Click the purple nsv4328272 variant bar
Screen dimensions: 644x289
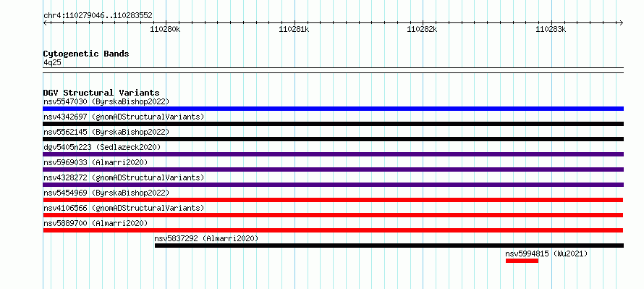[x=333, y=185]
